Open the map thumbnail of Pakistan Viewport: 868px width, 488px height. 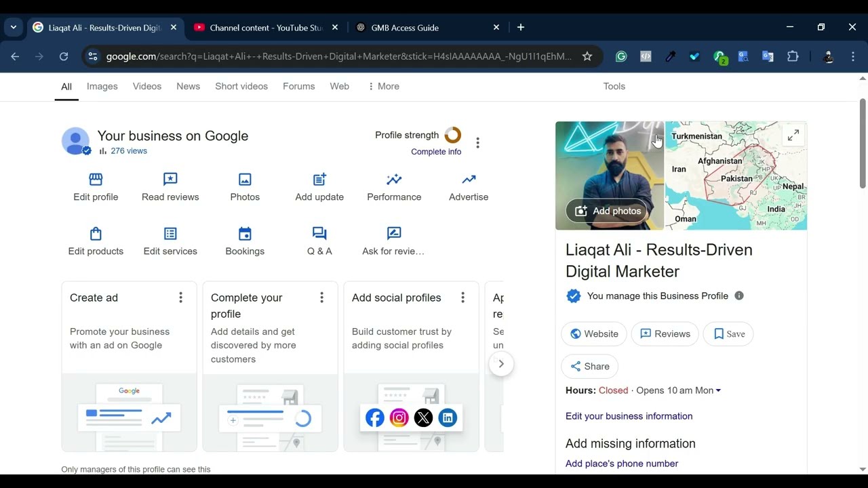tap(736, 176)
